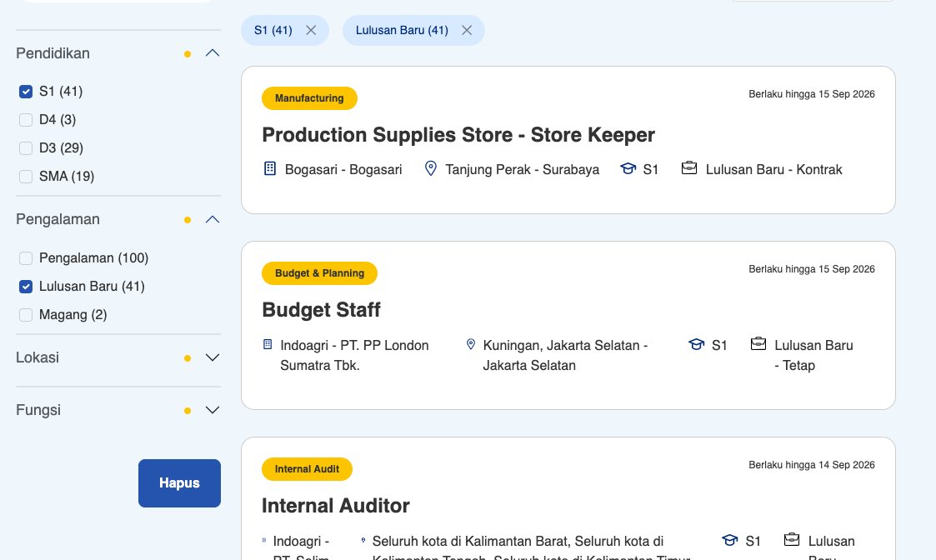Click 'Berlaku hingga 14 Sep 2026' text
The image size is (936, 560).
point(812,465)
